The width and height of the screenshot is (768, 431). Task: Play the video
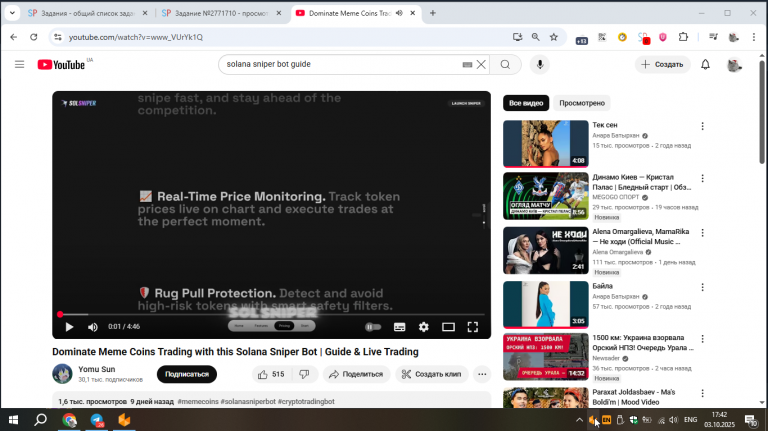pyautogui.click(x=69, y=327)
